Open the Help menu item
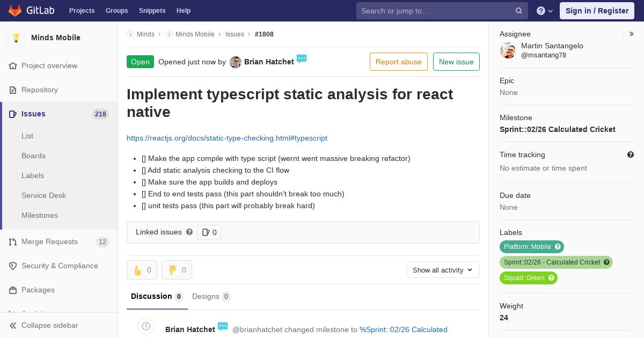Screen dimensions: 644x338 tap(184, 11)
